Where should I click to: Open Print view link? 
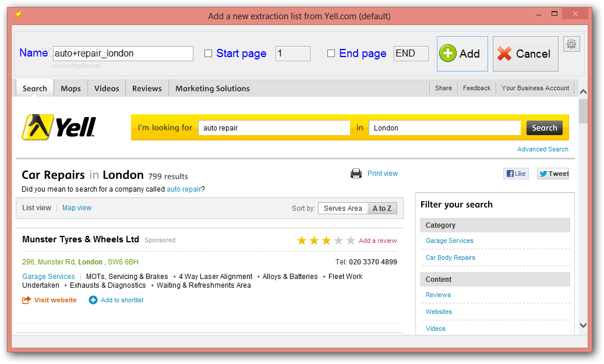point(383,174)
